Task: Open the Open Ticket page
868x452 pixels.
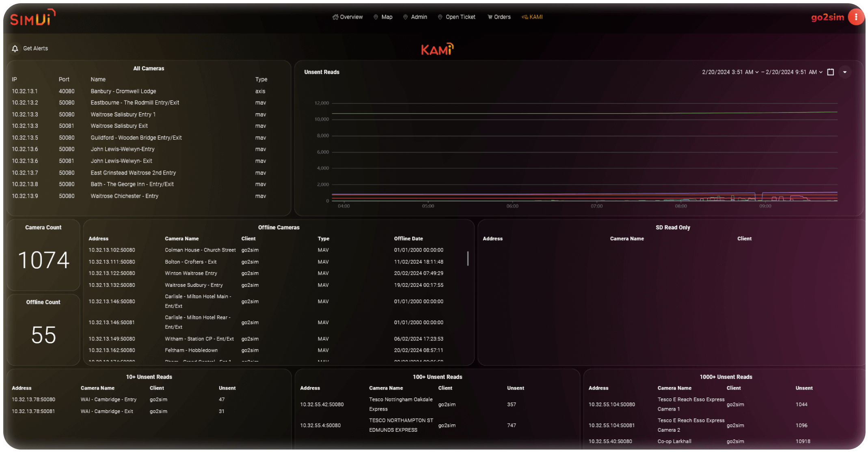Action: (456, 17)
